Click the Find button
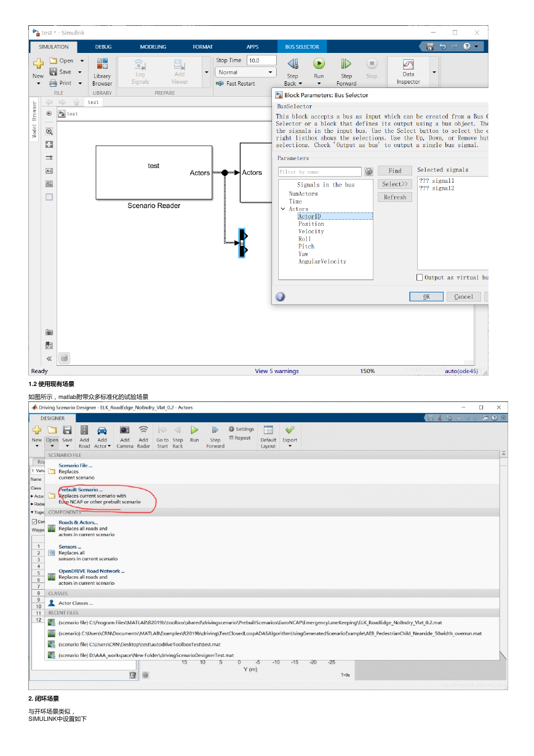The width and height of the screenshot is (534, 756). (x=395, y=171)
